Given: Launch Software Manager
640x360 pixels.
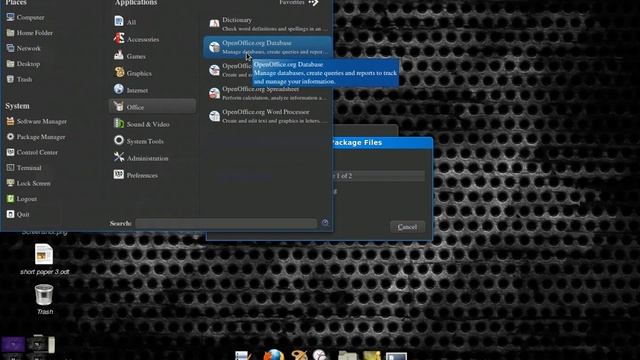Looking at the screenshot, I should pos(36,121).
